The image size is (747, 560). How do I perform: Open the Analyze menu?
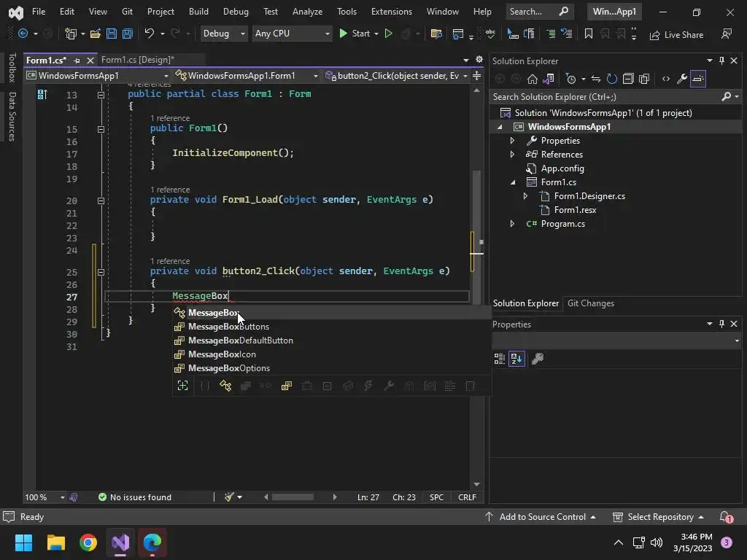point(307,12)
